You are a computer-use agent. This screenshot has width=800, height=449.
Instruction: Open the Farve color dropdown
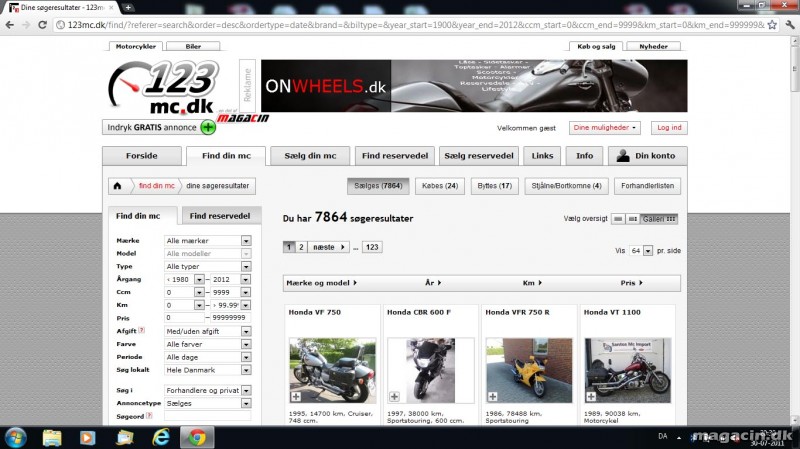point(208,344)
